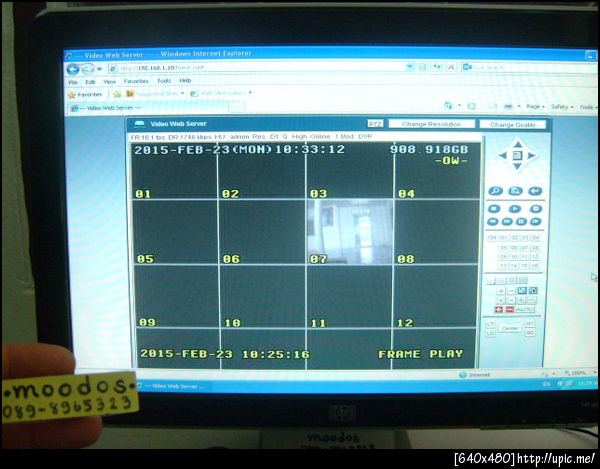Click the browser Back button

tap(73, 69)
